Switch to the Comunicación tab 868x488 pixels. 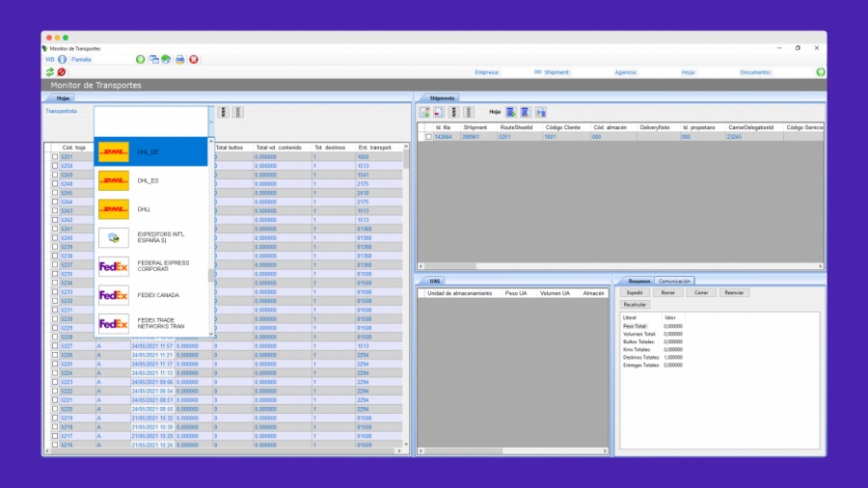point(674,281)
